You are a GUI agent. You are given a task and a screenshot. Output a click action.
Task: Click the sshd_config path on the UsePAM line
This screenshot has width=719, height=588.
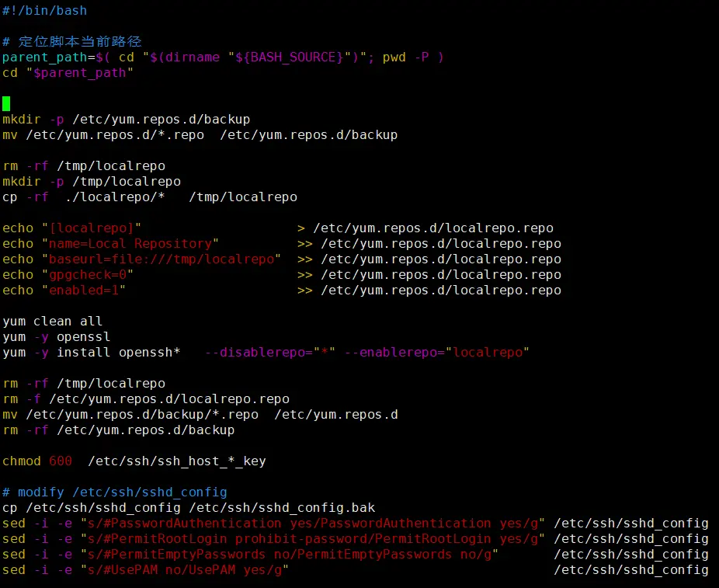[631, 570]
